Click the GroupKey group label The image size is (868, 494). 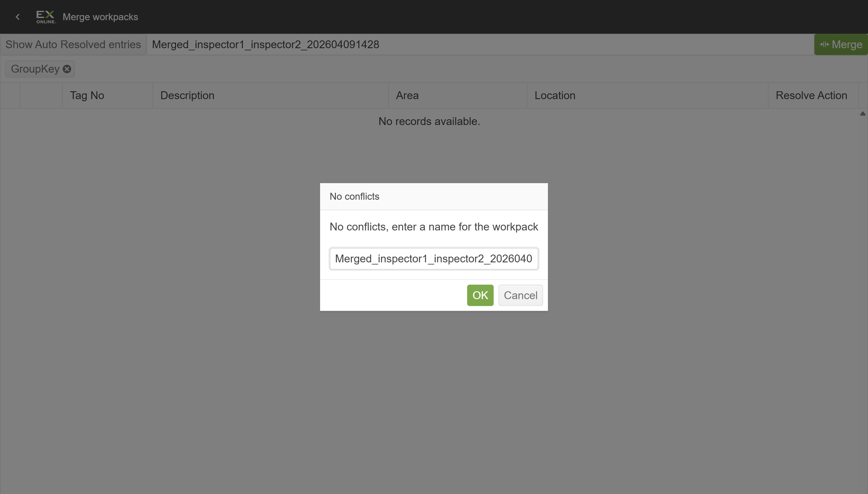pos(35,69)
